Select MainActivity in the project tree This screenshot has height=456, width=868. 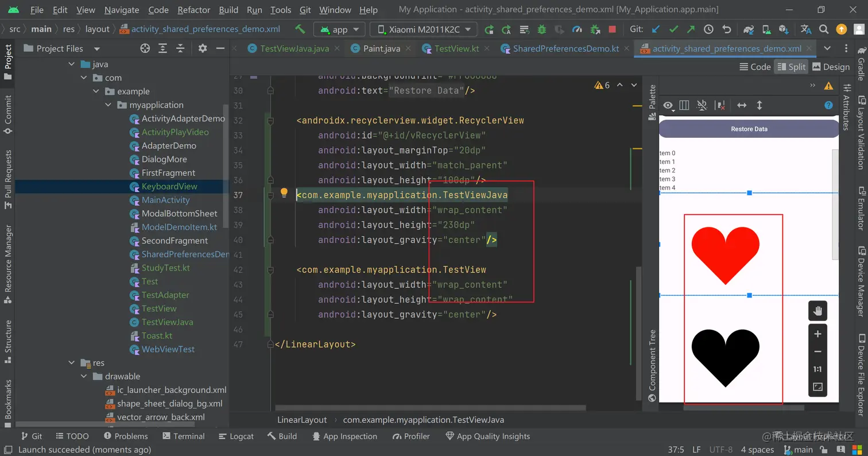click(165, 200)
